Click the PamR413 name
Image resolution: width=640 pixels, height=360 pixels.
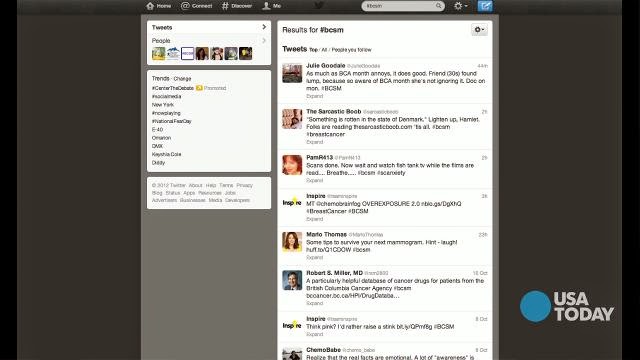[319, 158]
